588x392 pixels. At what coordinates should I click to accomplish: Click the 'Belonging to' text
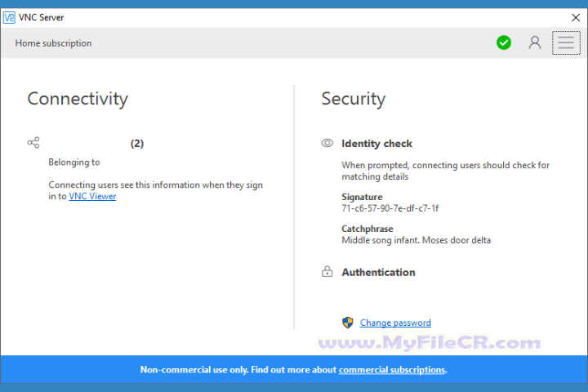[74, 163]
